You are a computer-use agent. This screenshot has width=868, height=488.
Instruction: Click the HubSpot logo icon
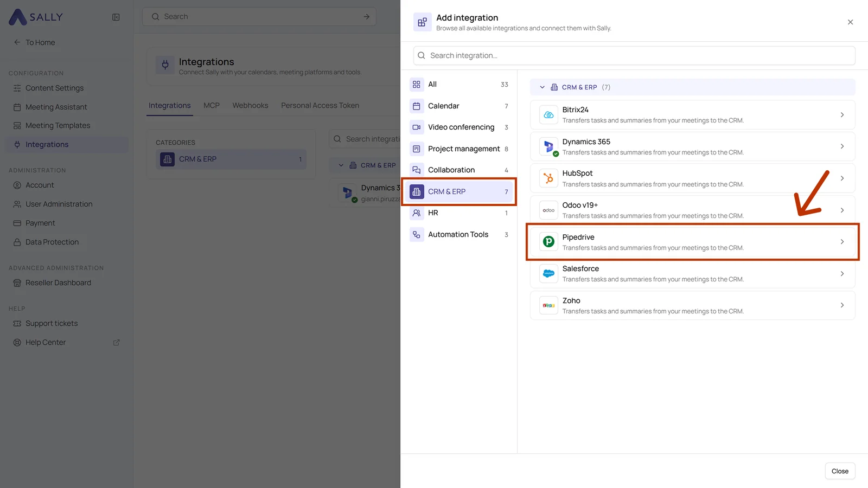548,178
